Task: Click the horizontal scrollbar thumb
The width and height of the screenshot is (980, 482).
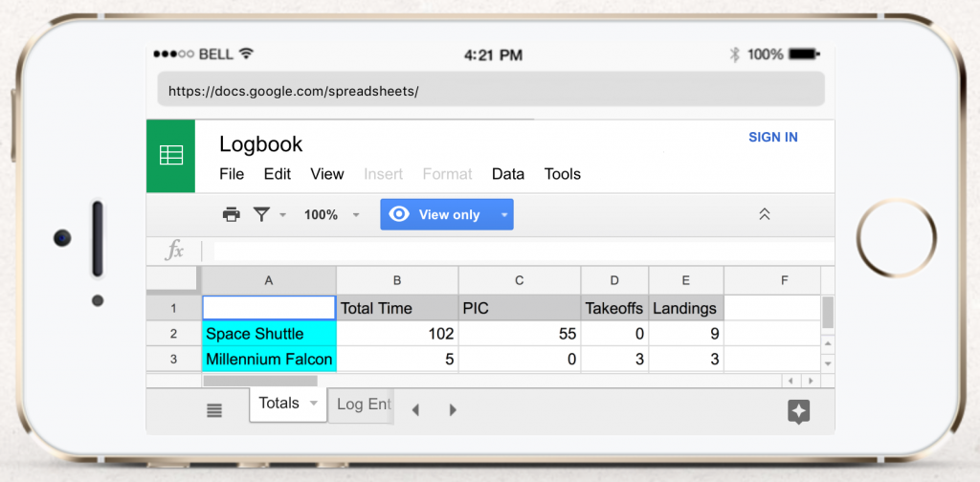Action: 260,381
